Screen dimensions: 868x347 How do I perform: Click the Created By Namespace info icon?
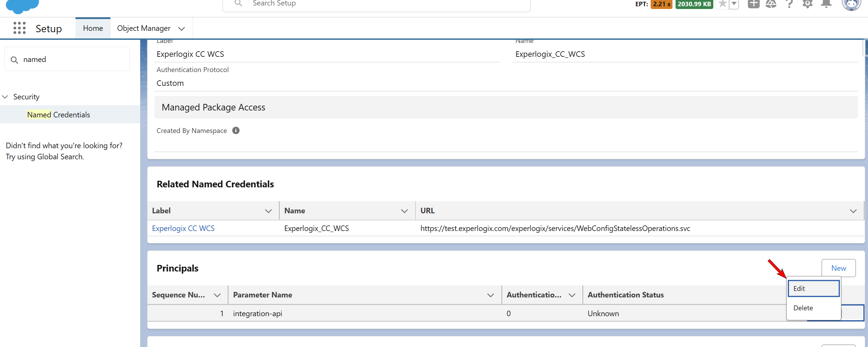(x=236, y=131)
